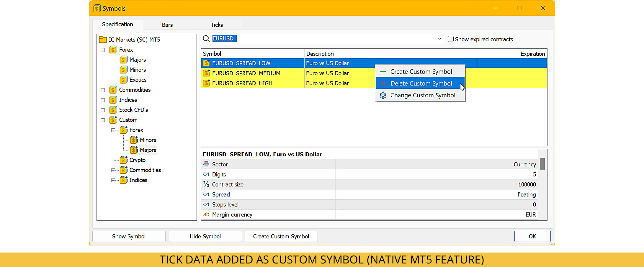Collapse the custom Forex tree node

click(x=113, y=130)
